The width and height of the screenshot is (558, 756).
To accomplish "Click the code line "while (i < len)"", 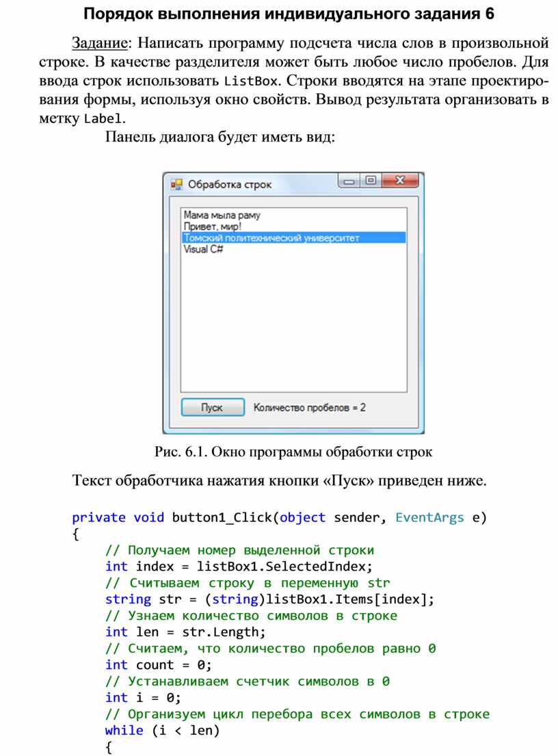I will coord(162,731).
